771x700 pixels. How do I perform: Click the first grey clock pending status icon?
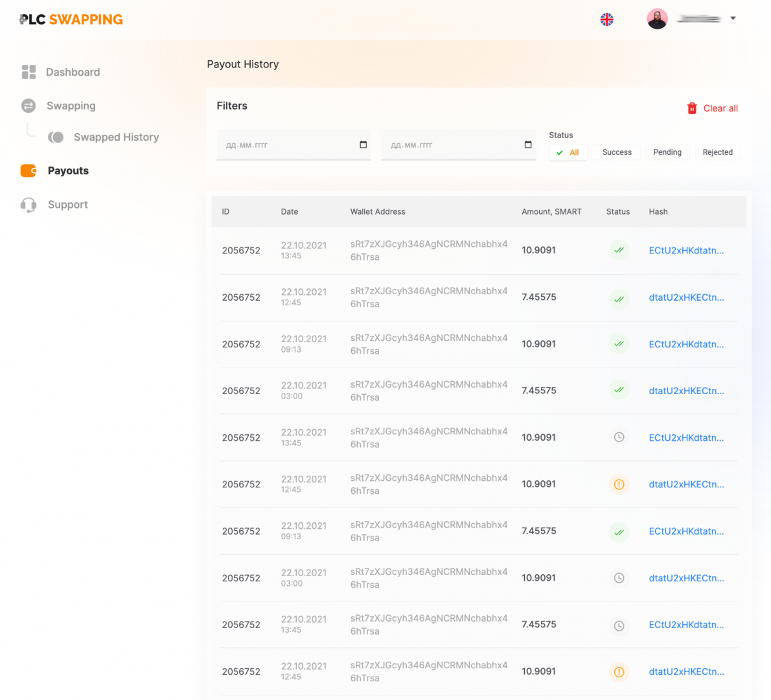619,437
